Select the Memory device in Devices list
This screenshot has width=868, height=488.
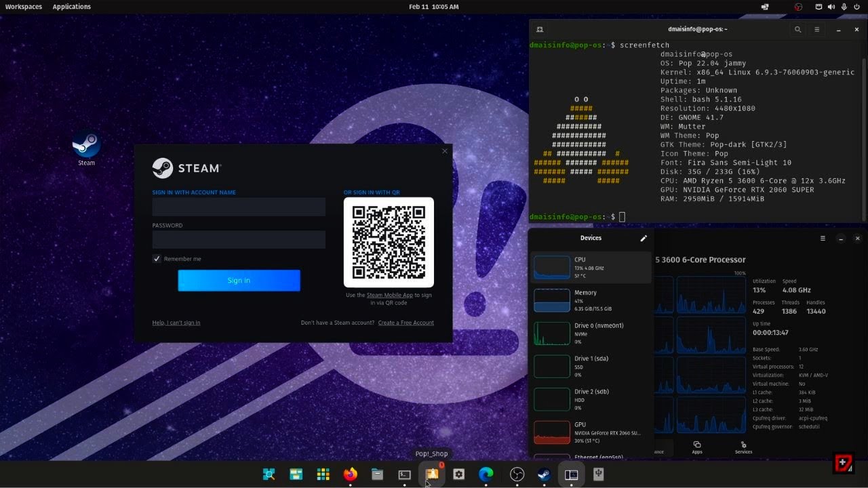pos(591,300)
